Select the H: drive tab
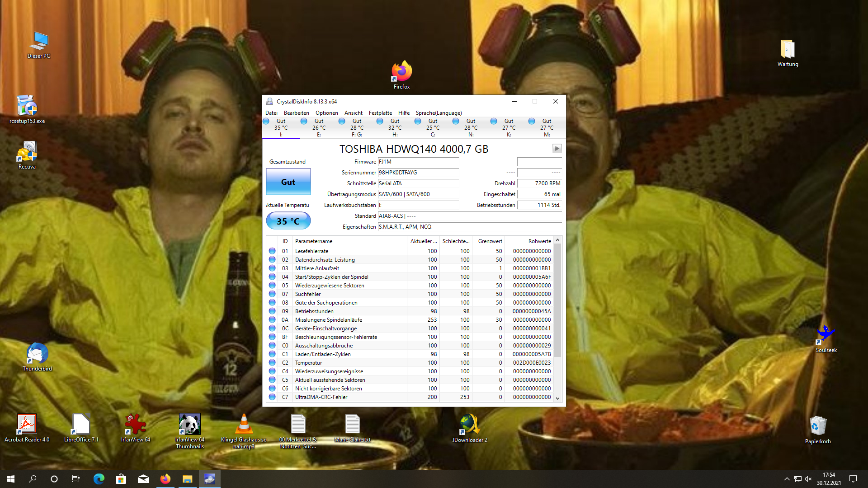Image resolution: width=868 pixels, height=488 pixels. 395,127
